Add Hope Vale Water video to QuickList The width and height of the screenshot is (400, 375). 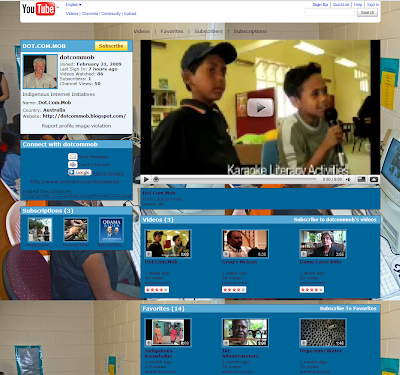[x=304, y=343]
